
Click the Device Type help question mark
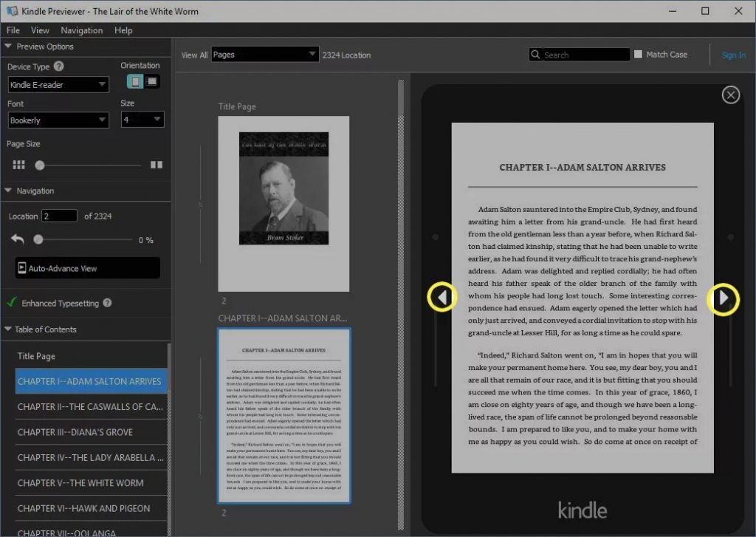(x=59, y=66)
